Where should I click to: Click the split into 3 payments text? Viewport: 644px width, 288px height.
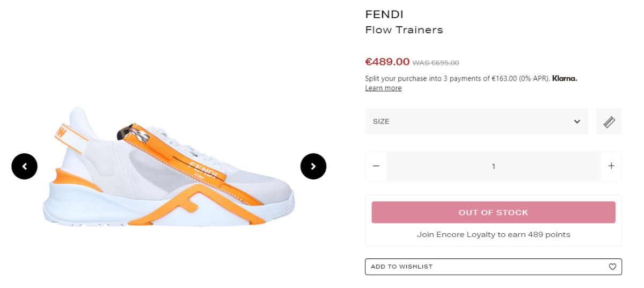click(457, 78)
